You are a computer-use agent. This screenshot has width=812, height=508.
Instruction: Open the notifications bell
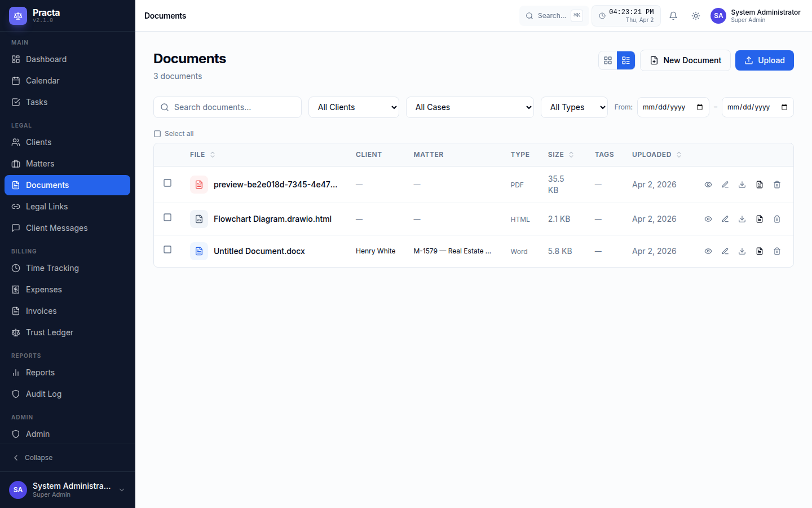[x=673, y=16]
